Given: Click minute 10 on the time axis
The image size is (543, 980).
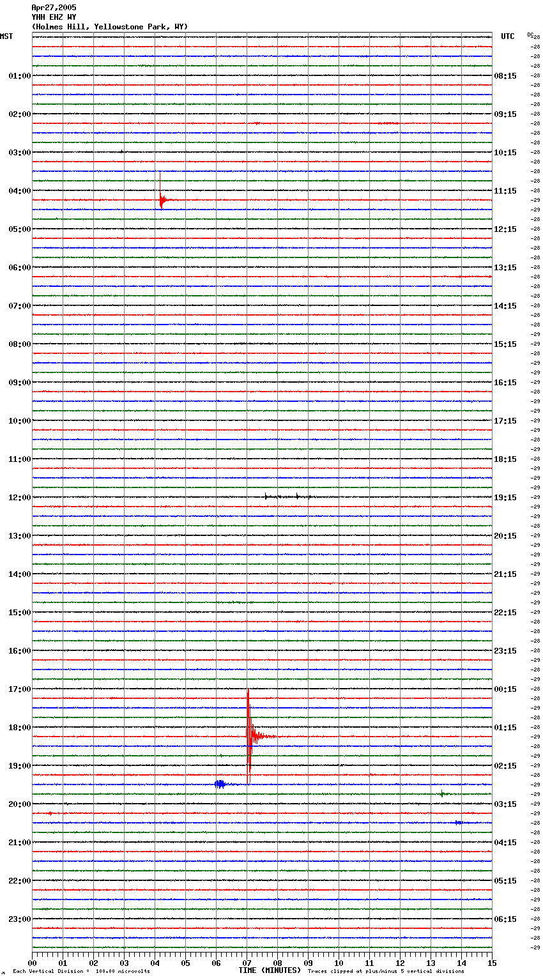Looking at the screenshot, I should pyautogui.click(x=339, y=963).
